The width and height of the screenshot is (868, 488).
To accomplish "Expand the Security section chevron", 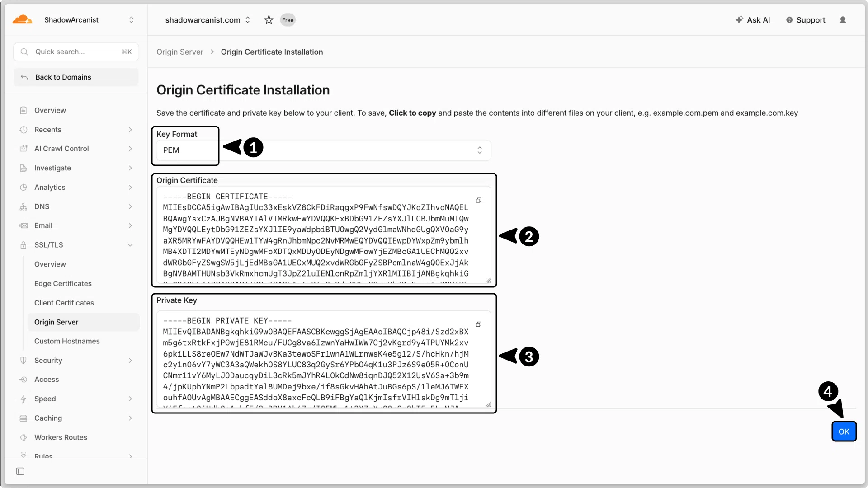I will (130, 361).
